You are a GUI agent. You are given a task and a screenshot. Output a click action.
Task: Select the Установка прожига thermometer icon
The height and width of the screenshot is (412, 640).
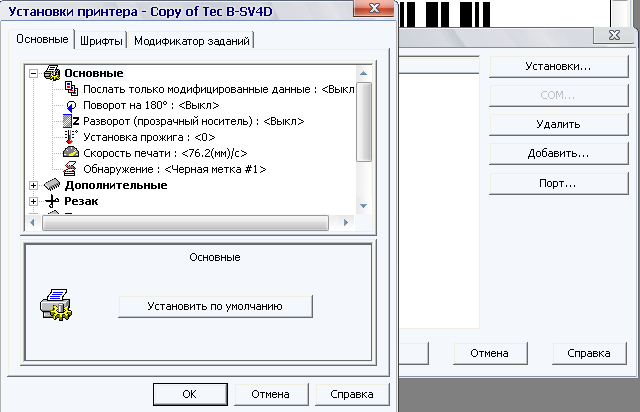[71, 137]
